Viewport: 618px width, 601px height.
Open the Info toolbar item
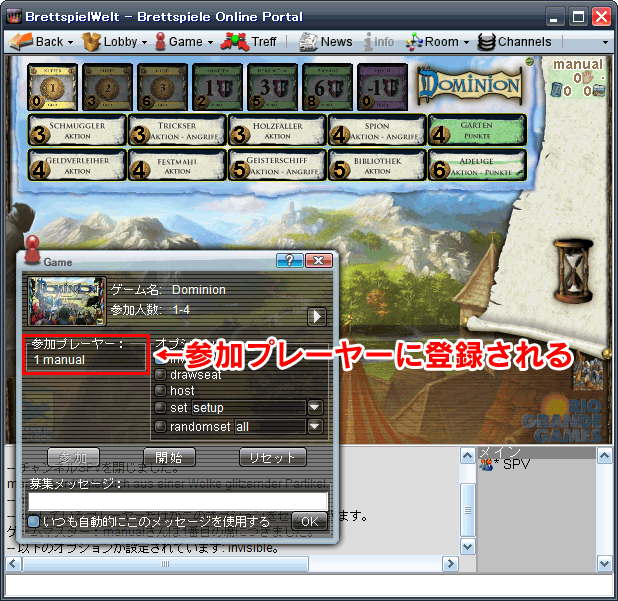coord(379,41)
